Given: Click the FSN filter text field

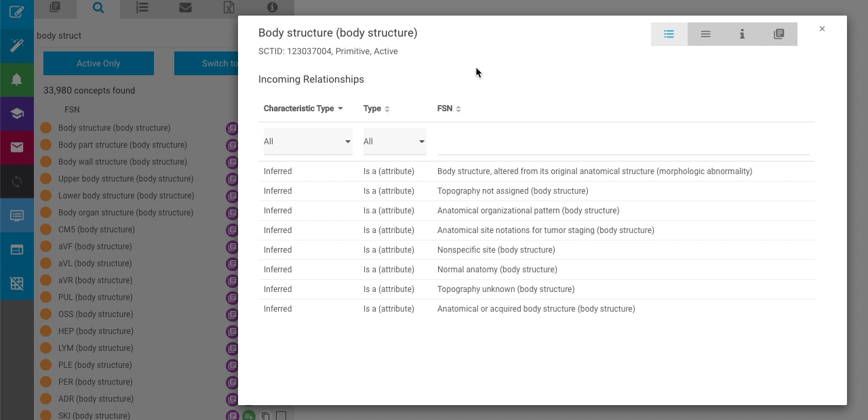Looking at the screenshot, I should [x=623, y=142].
